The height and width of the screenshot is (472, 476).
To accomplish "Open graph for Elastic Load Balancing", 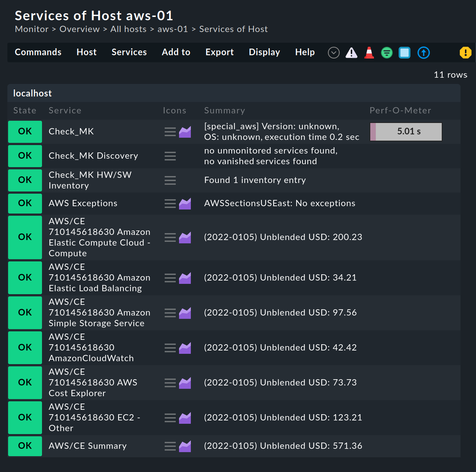I will click(185, 278).
